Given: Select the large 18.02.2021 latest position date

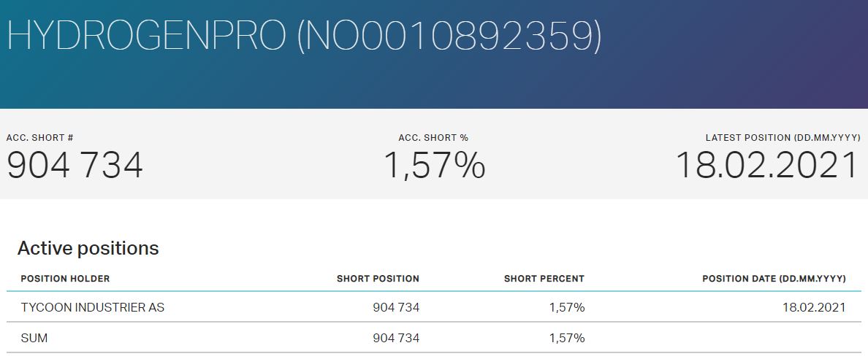Looking at the screenshot, I should [x=766, y=166].
